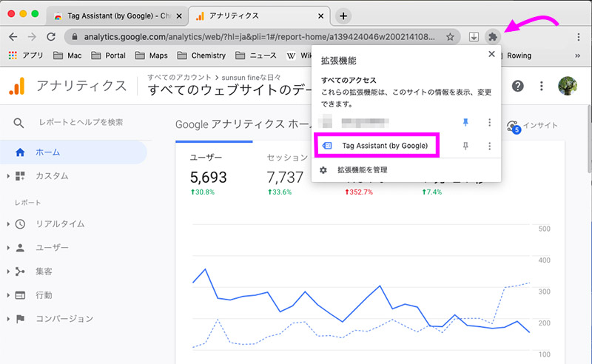This screenshot has width=592, height=364.
Task: Expand 行動 reports arrow
Action: tap(8, 295)
